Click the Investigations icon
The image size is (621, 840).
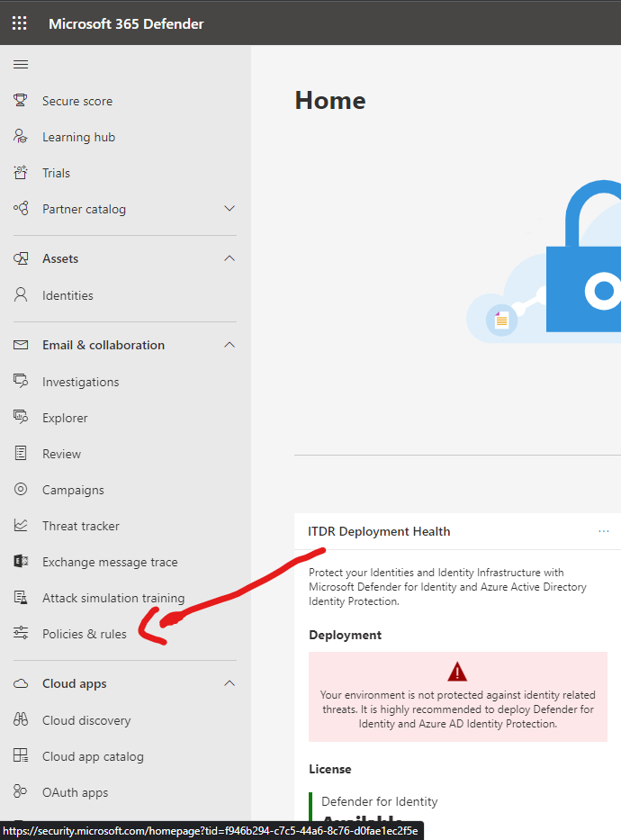[x=21, y=381]
